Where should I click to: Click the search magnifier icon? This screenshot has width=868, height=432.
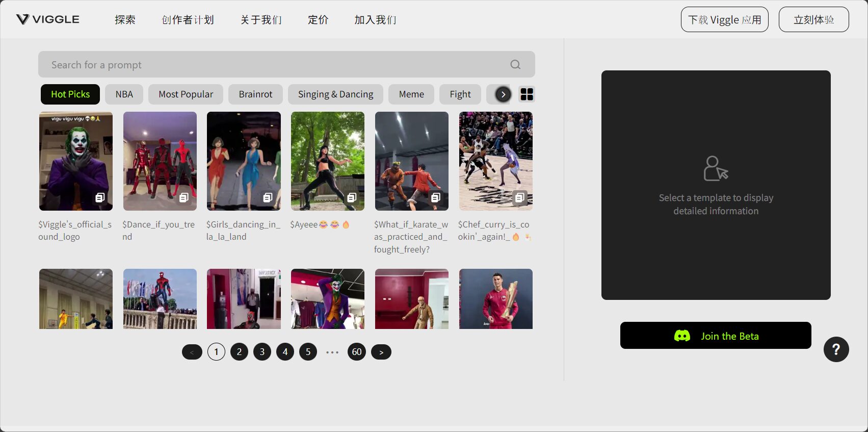(x=515, y=64)
